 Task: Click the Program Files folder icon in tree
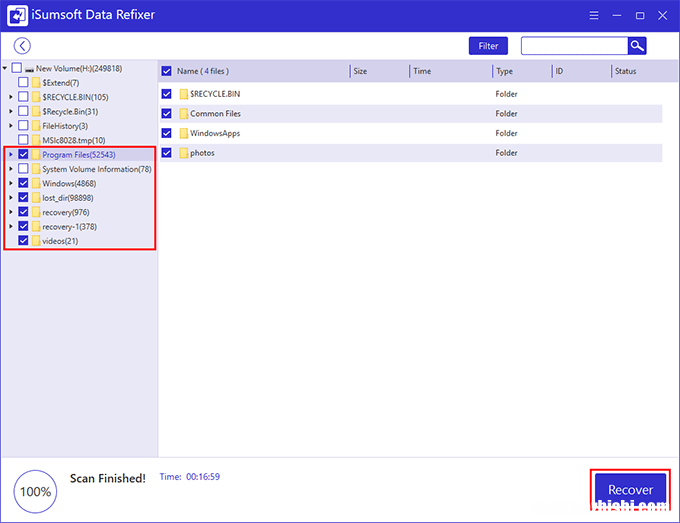[36, 154]
